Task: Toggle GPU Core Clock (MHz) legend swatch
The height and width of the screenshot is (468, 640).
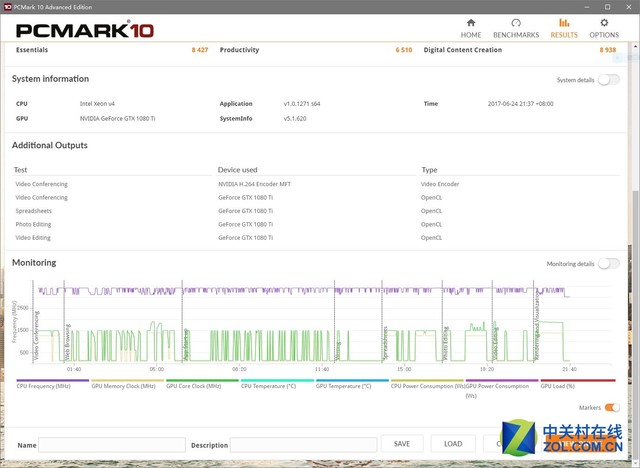Action: (x=202, y=380)
